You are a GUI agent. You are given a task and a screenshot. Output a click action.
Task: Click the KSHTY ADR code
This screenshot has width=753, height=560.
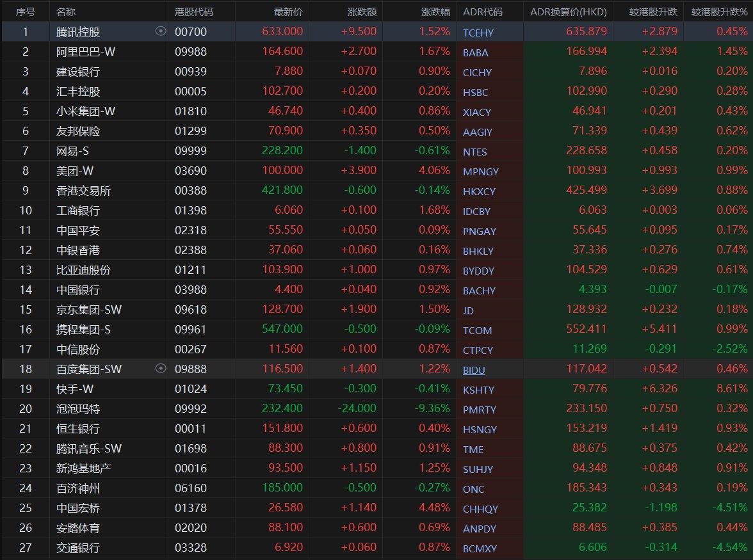(478, 390)
